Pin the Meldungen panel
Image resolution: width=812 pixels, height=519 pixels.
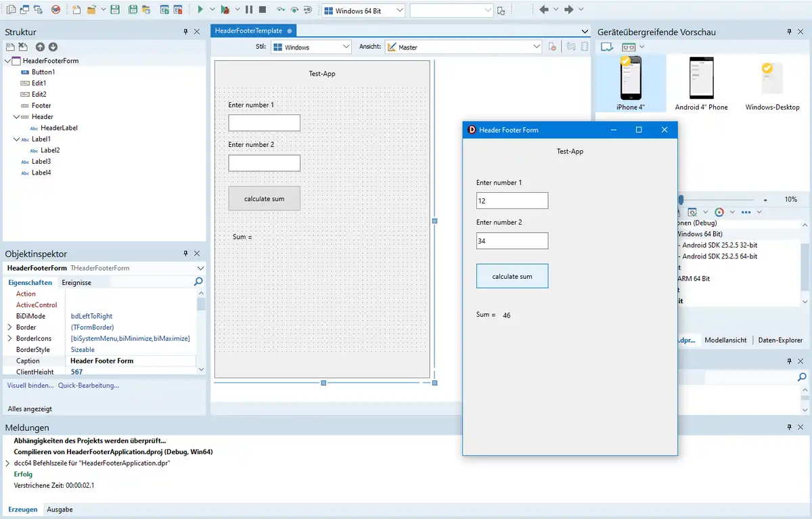tap(790, 428)
